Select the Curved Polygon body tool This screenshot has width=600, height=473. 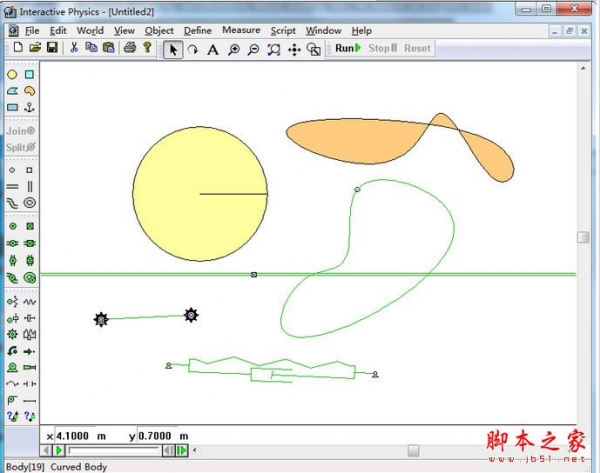pyautogui.click(x=29, y=91)
